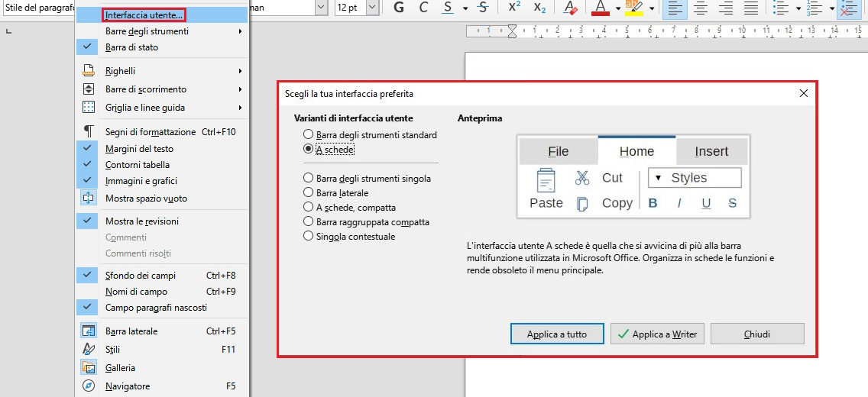Toggle strikethrough text formatting
Screen dimensions: 868x397
click(482, 8)
